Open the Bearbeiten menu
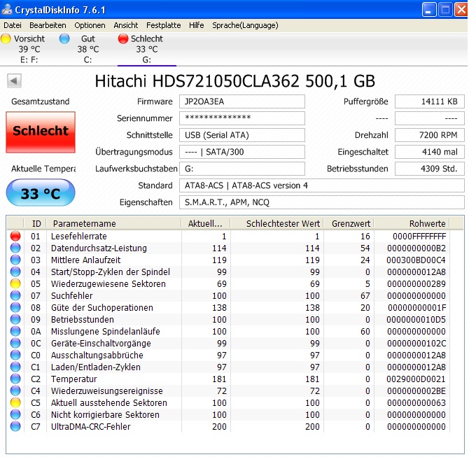This screenshot has width=476, height=457. [48, 25]
